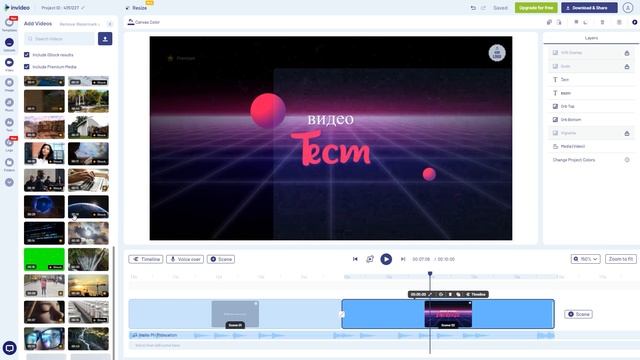Select the second scene thumbnail in timeline
This screenshot has width=640, height=360.
(448, 314)
